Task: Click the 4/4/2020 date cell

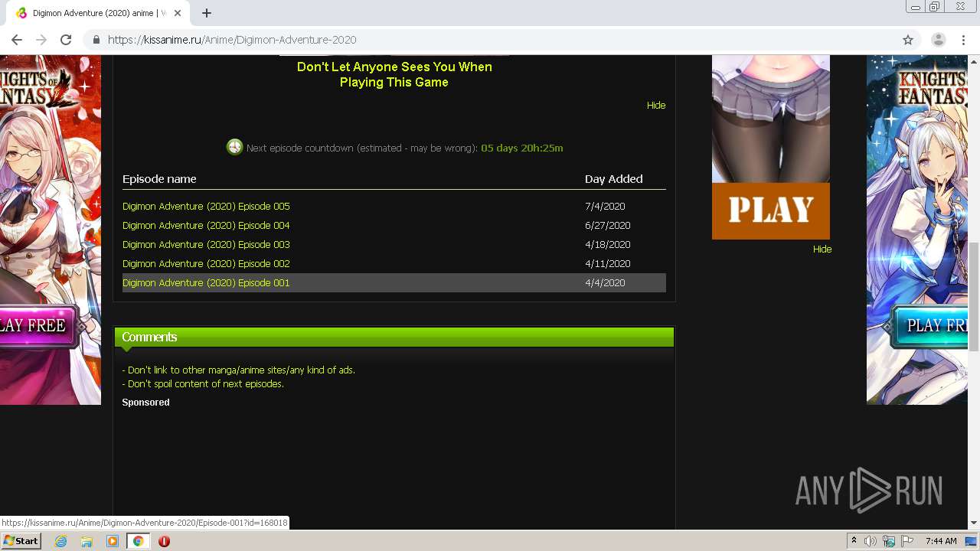Action: [x=605, y=282]
